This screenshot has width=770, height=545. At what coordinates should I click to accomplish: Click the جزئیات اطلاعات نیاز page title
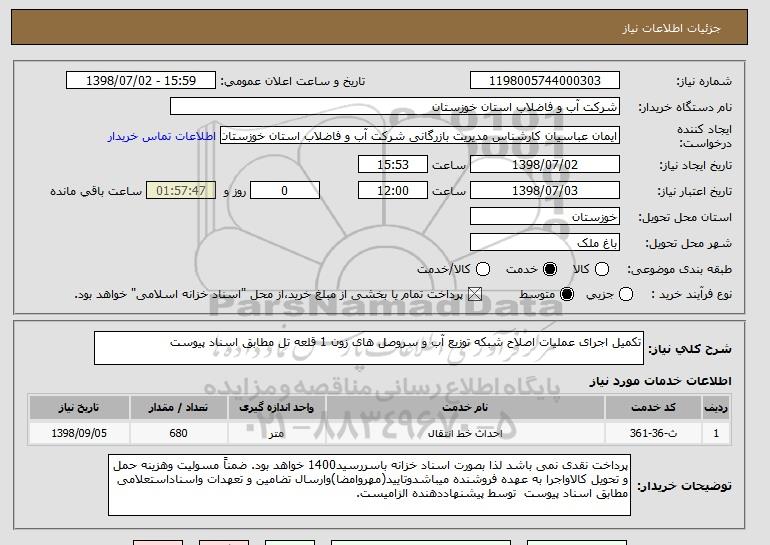(671, 28)
